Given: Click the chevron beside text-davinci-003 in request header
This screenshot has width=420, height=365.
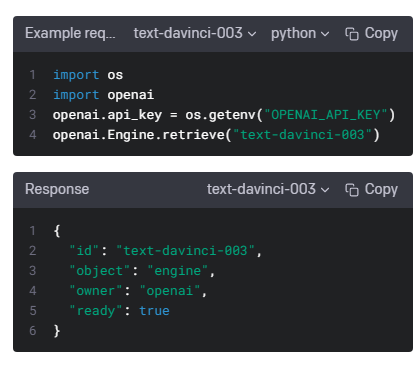Looking at the screenshot, I should [x=252, y=34].
